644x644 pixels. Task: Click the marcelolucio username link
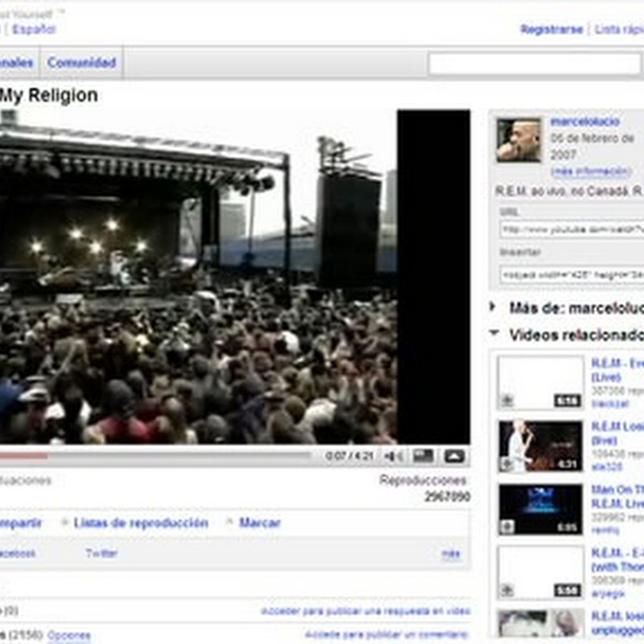pos(584,122)
